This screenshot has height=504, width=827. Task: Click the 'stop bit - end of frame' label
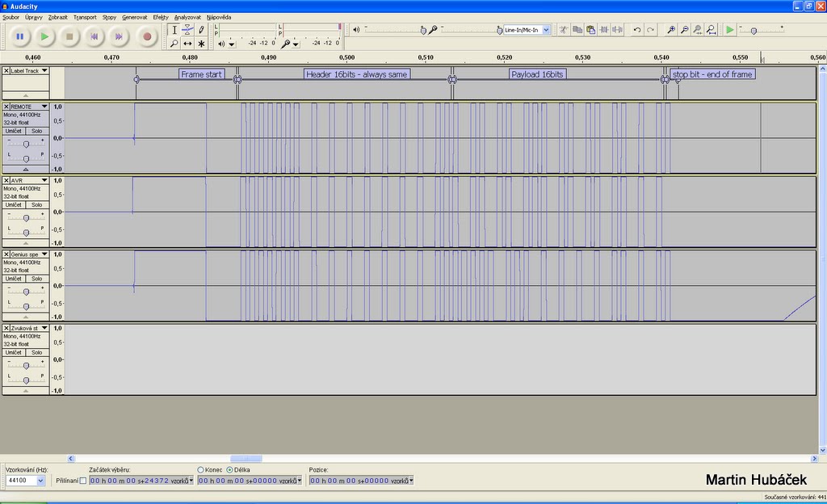(x=712, y=74)
